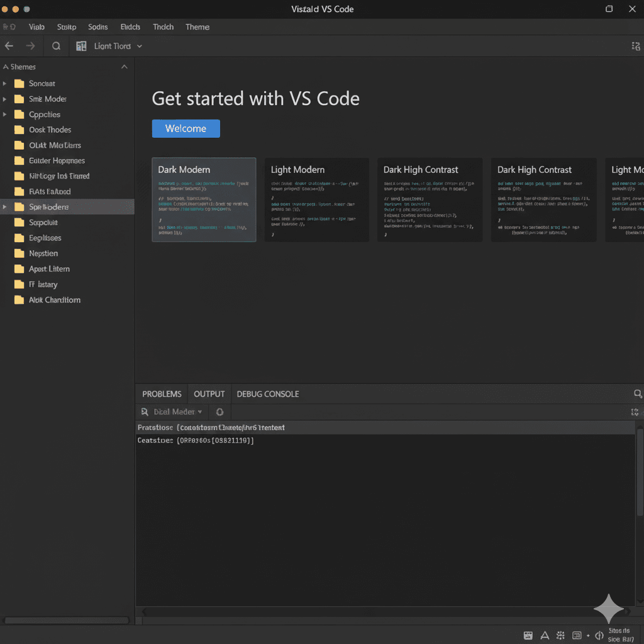Viewport: 644px width, 644px height.
Task: Click the refresh icon beside the output dropdown
Action: [x=219, y=412]
